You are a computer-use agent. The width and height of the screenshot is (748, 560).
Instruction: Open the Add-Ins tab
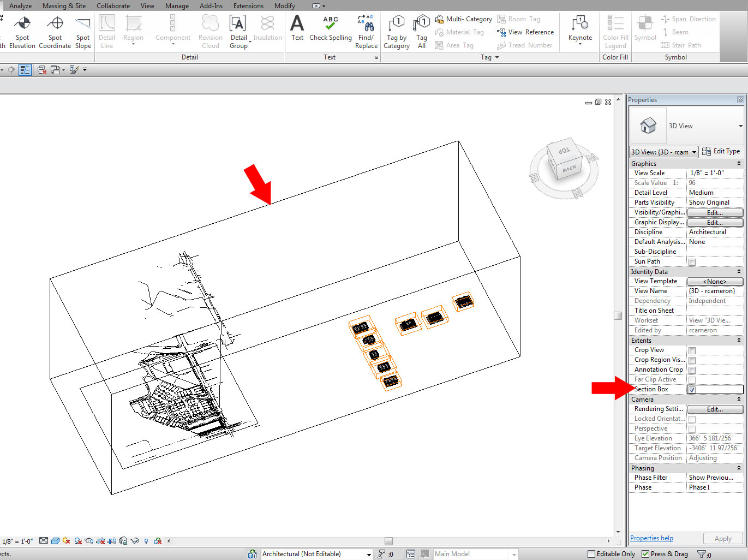point(211,6)
